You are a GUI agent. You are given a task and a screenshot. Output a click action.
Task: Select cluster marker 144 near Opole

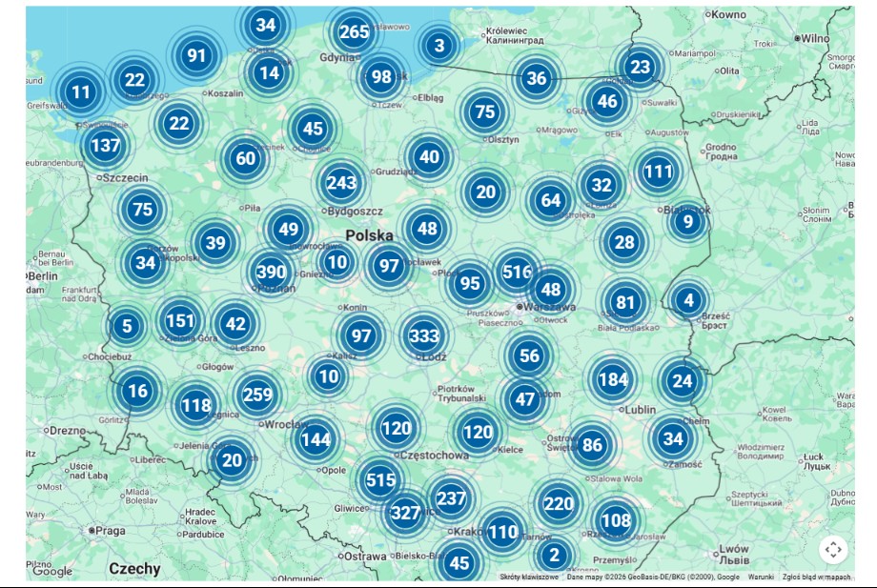pyautogui.click(x=316, y=439)
